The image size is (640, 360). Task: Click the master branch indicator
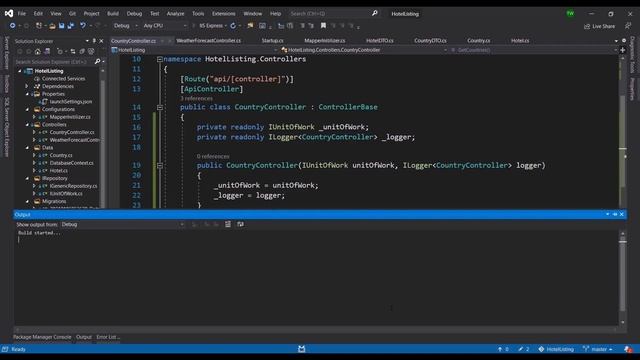(598, 349)
